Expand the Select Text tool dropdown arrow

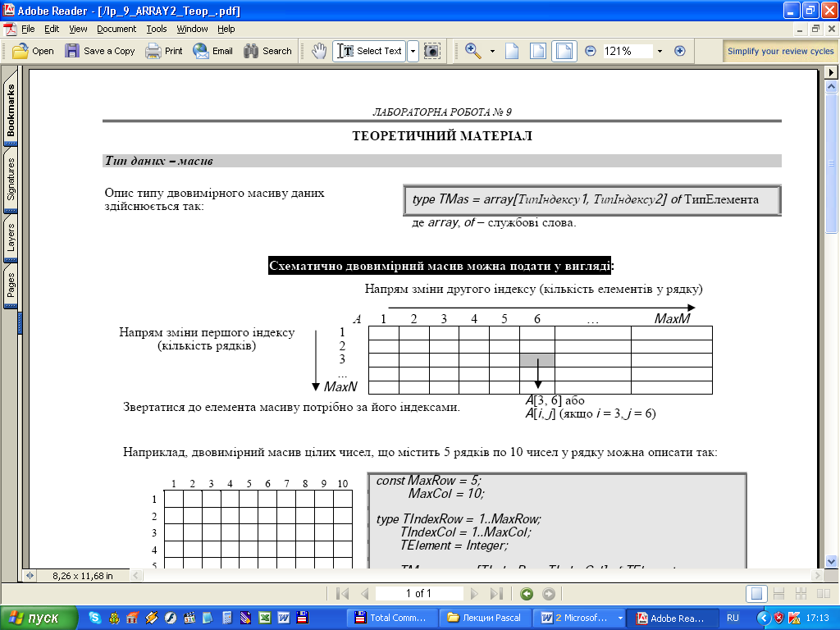click(x=413, y=51)
